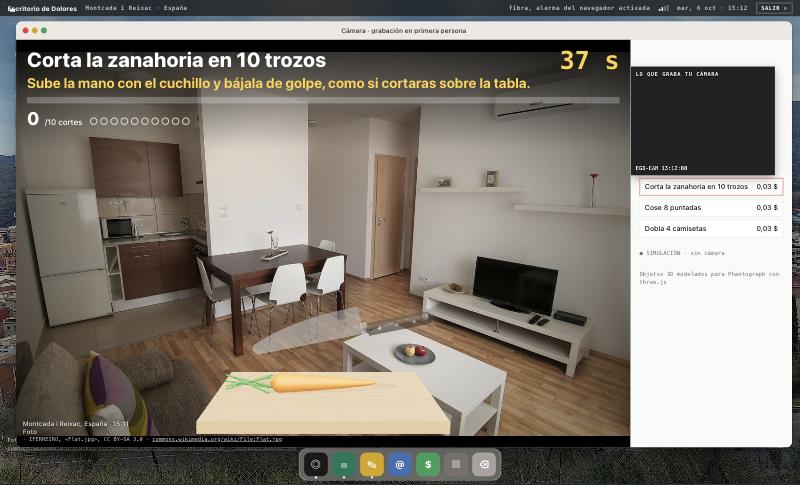Click the first cut counter circle
The height and width of the screenshot is (485, 800).
pyautogui.click(x=94, y=121)
